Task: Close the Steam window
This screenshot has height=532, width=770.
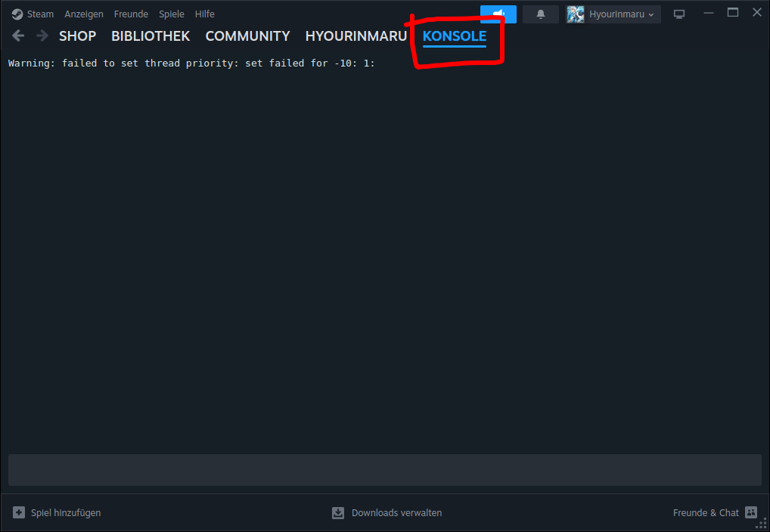Action: click(x=756, y=13)
